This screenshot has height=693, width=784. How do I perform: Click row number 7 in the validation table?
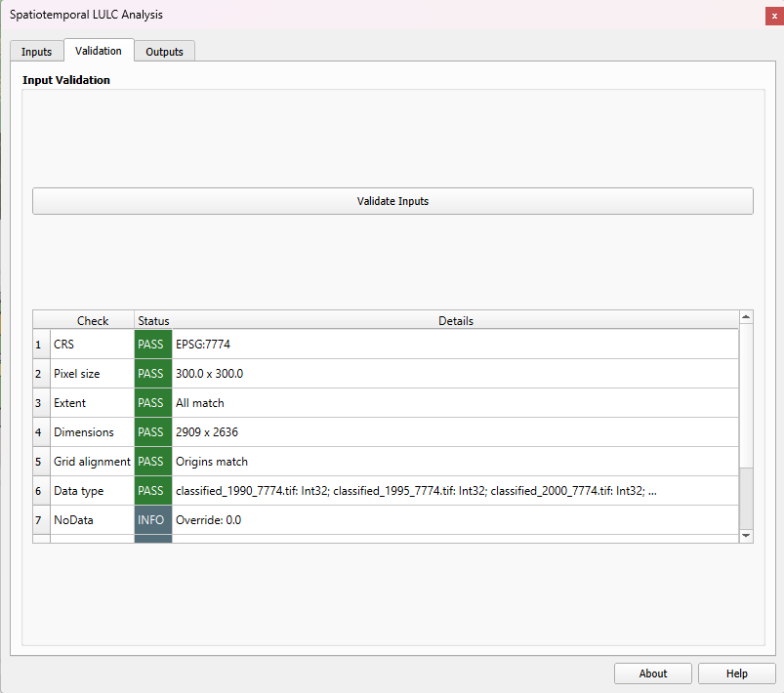tap(39, 519)
